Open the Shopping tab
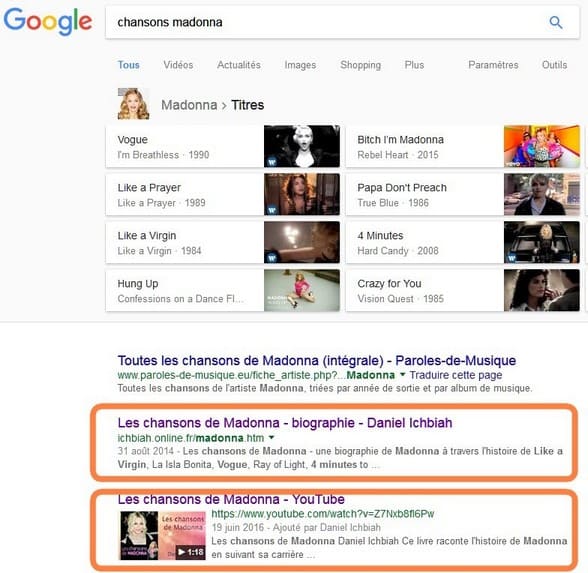Screen dimensions: 588x573 click(x=360, y=65)
